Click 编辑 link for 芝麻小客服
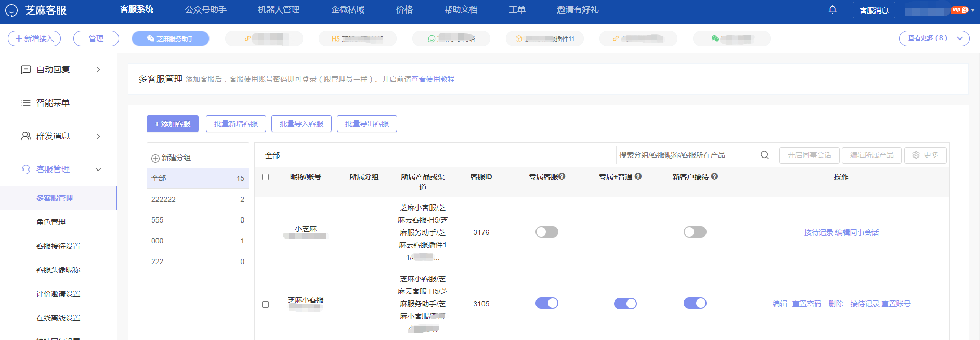980x340 pixels. (780, 304)
